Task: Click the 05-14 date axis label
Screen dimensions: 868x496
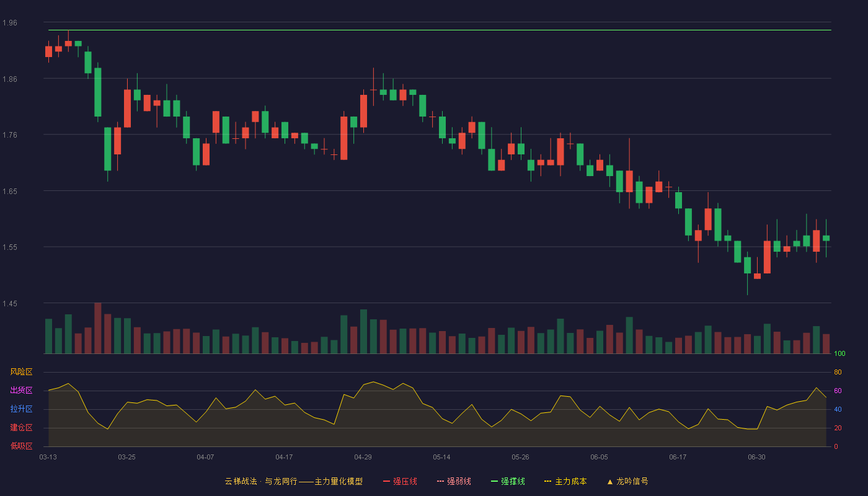Action: pyautogui.click(x=441, y=457)
